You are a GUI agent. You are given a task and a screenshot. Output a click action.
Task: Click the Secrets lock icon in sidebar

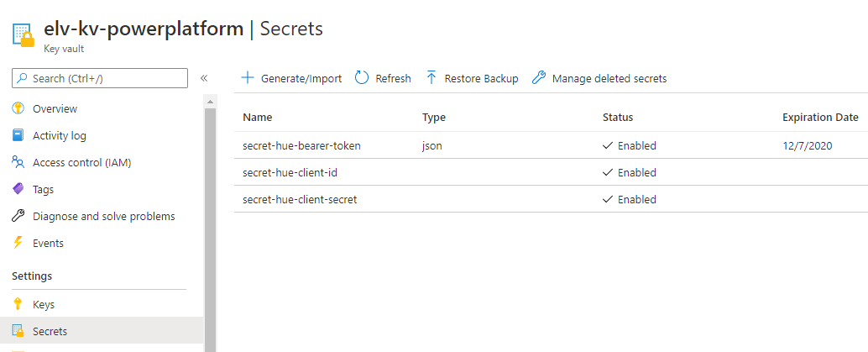pyautogui.click(x=18, y=331)
